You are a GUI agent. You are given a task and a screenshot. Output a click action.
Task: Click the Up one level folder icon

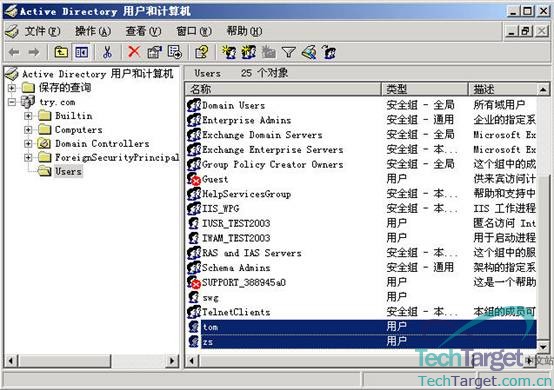click(61, 52)
